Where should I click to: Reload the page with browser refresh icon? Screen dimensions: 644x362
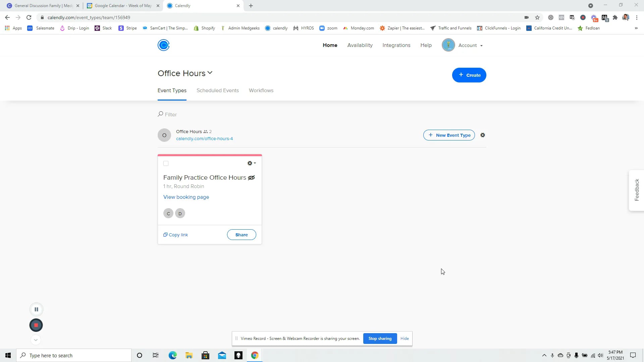[x=29, y=17]
